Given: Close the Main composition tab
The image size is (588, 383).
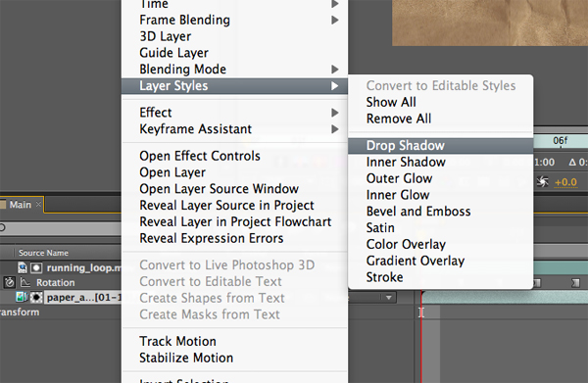Looking at the screenshot, I should (x=38, y=205).
